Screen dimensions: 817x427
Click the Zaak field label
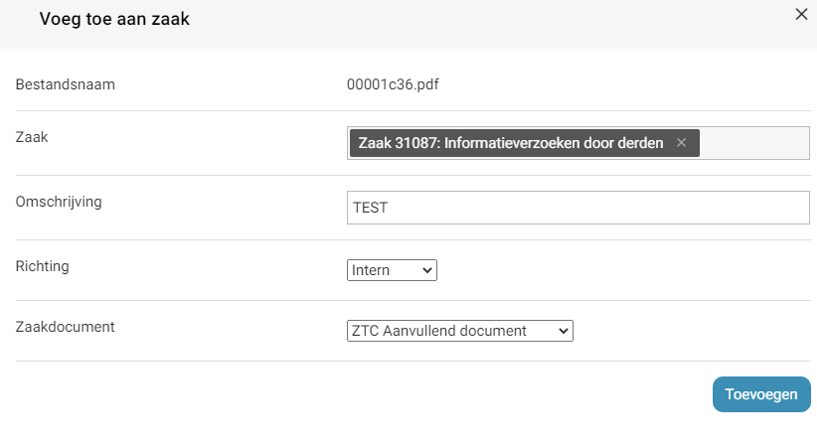point(32,137)
